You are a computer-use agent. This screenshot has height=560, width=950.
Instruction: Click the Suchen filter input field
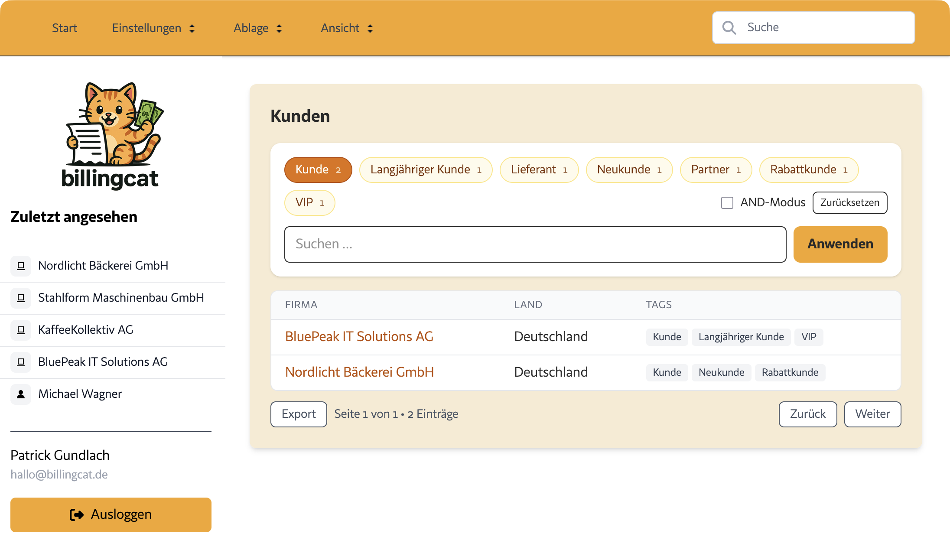(x=535, y=244)
